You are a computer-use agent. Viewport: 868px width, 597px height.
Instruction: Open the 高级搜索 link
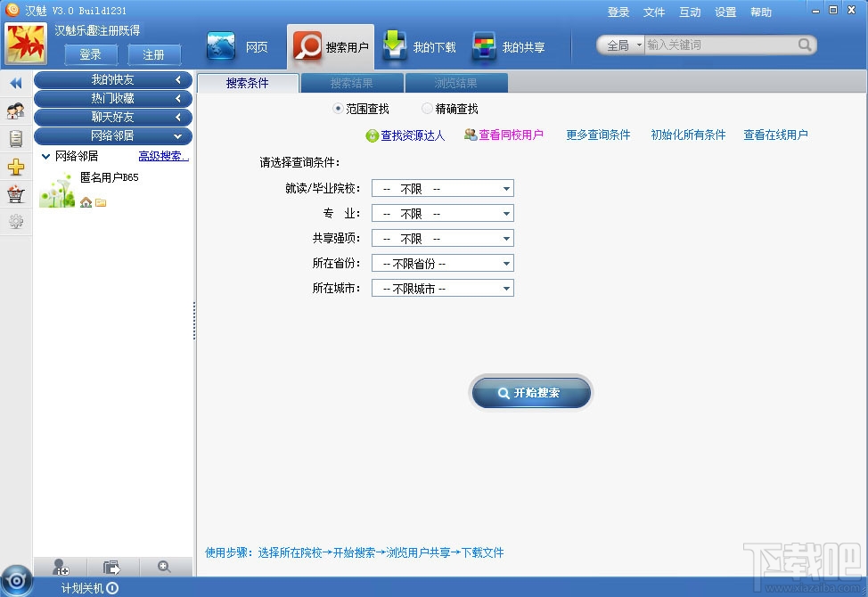[x=162, y=155]
